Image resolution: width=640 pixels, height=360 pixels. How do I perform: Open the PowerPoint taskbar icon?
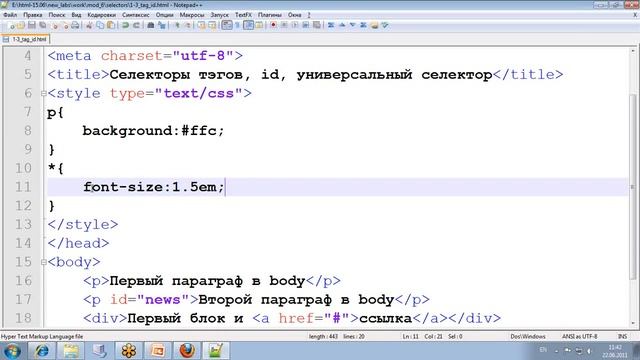tap(158, 351)
